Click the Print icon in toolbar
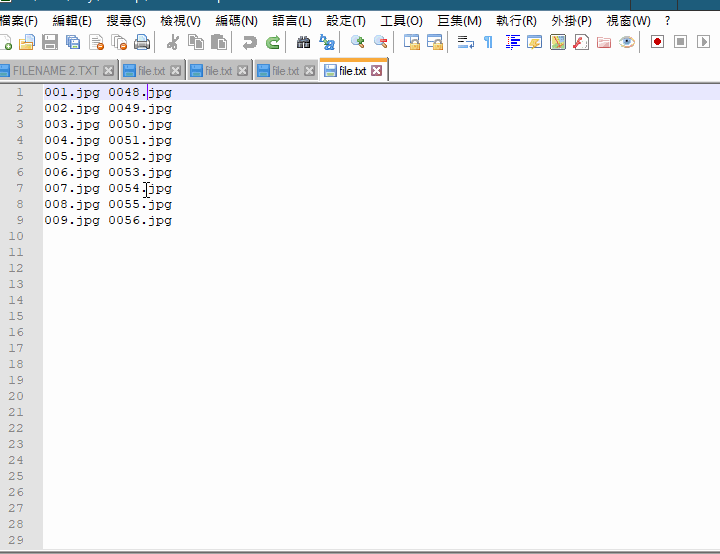This screenshot has height=554, width=720. coord(142,42)
